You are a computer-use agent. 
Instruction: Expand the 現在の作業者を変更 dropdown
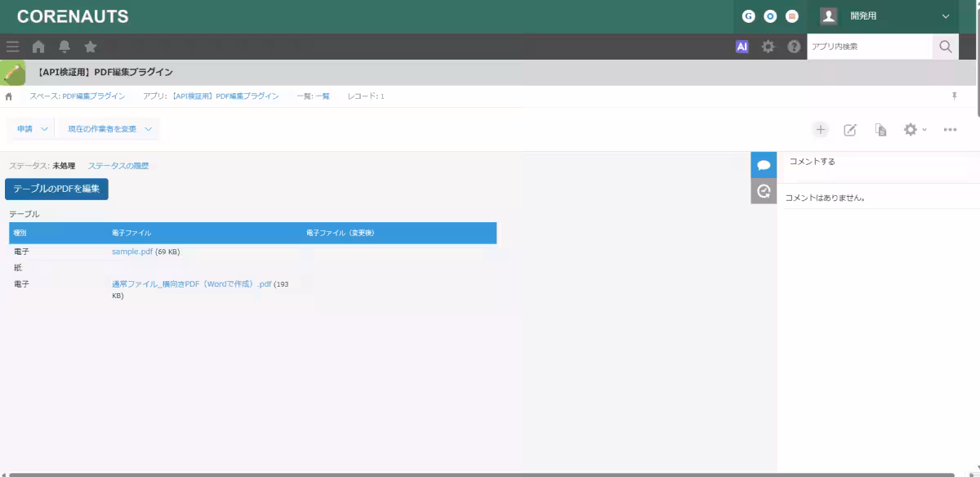109,129
